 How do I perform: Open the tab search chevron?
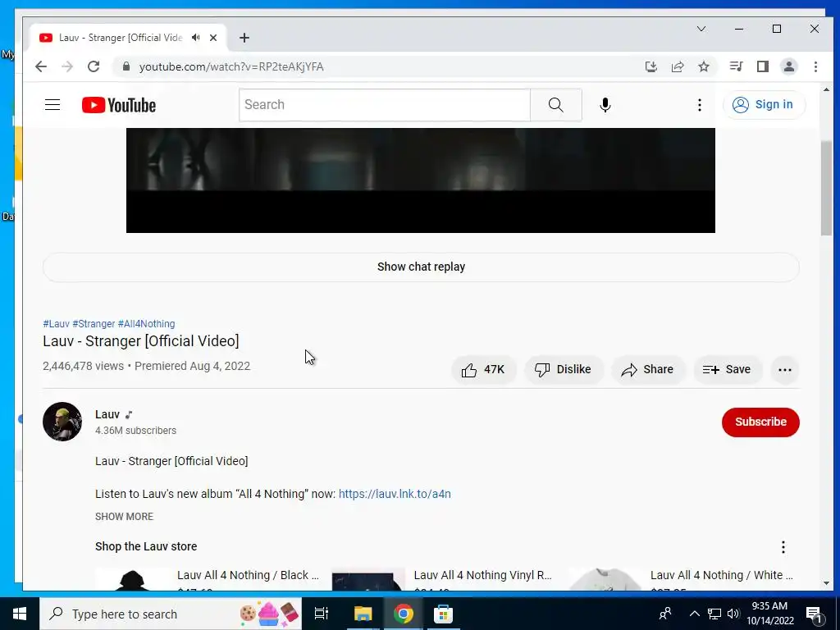point(701,29)
